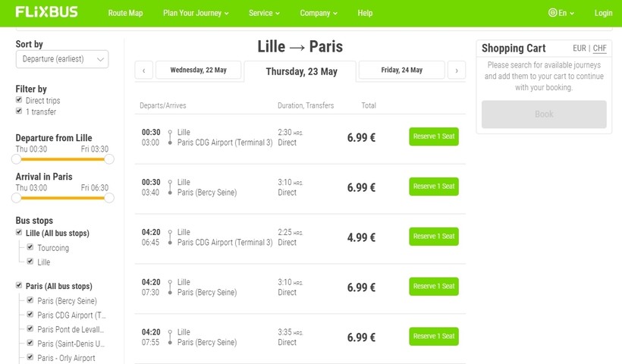Screen dimensions: 622x364
Task: Switch cart currency to CHF
Action: pos(599,49)
